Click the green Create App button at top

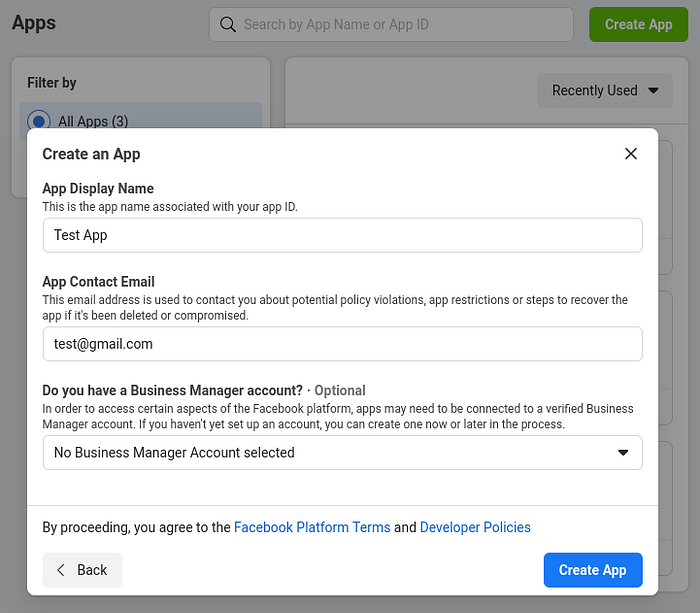coord(638,25)
